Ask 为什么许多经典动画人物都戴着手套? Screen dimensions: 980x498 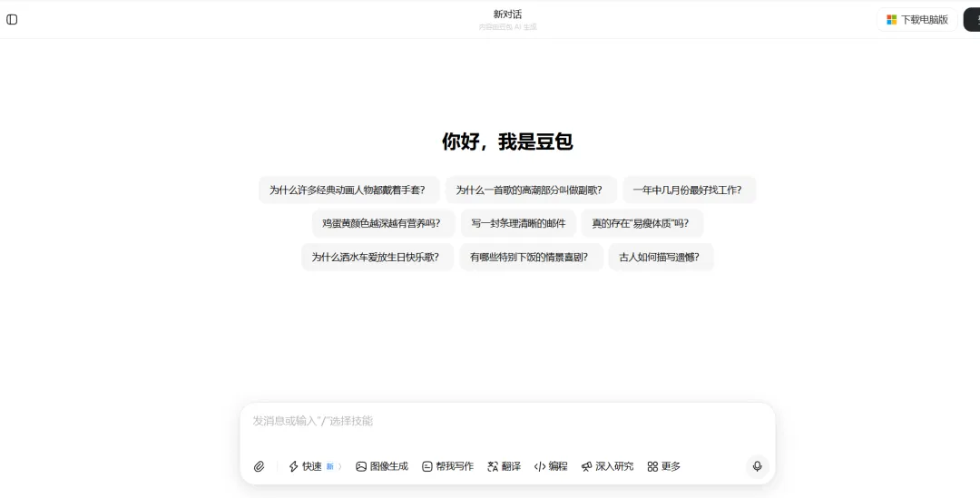pos(348,190)
